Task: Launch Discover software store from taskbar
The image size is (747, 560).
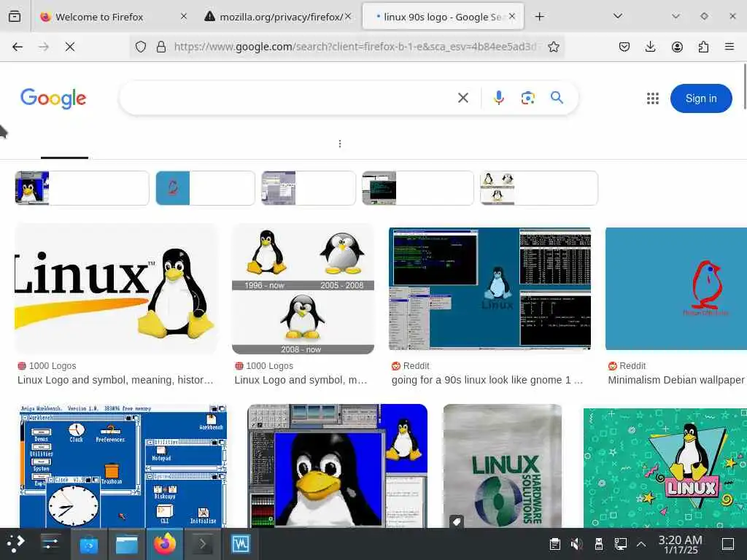Action: point(88,544)
